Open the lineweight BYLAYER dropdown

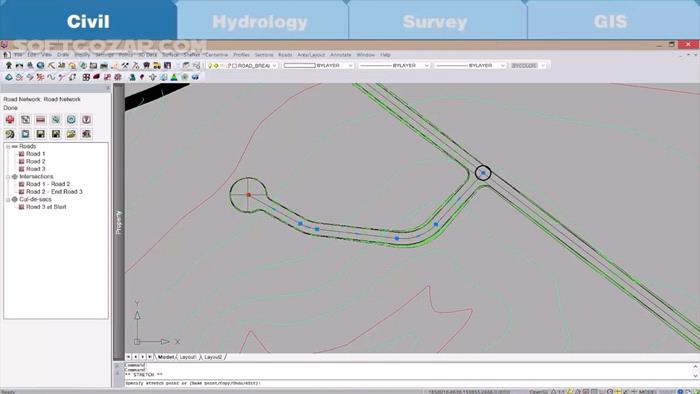[503, 66]
